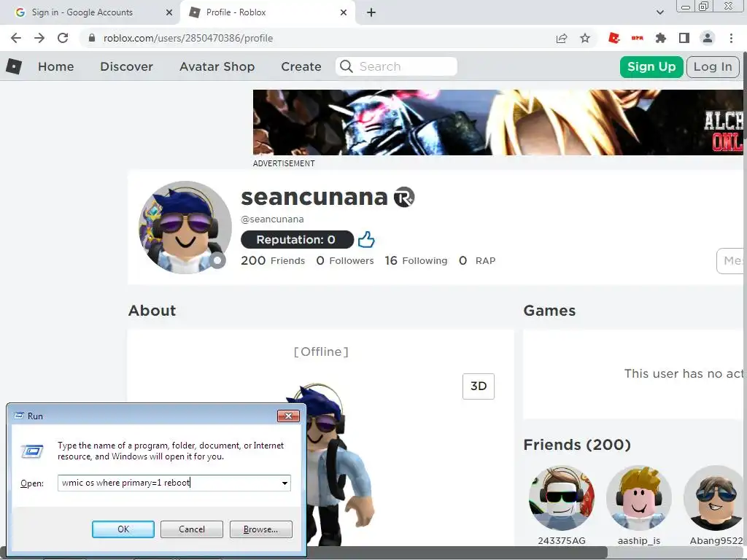Switch avatar view with the 3D button

(x=479, y=386)
